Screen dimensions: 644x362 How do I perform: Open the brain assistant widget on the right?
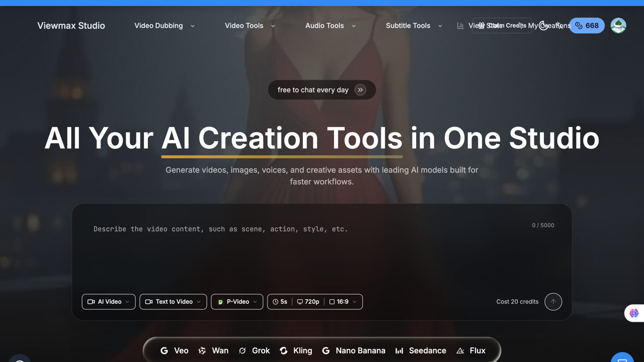click(x=634, y=313)
